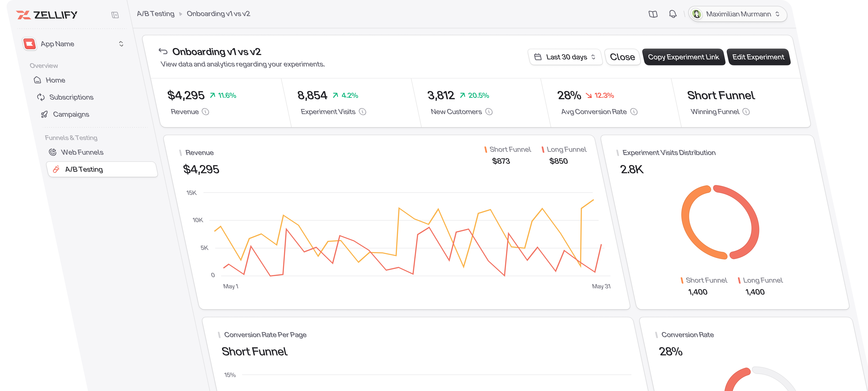Click the Zellify logo

tap(47, 15)
